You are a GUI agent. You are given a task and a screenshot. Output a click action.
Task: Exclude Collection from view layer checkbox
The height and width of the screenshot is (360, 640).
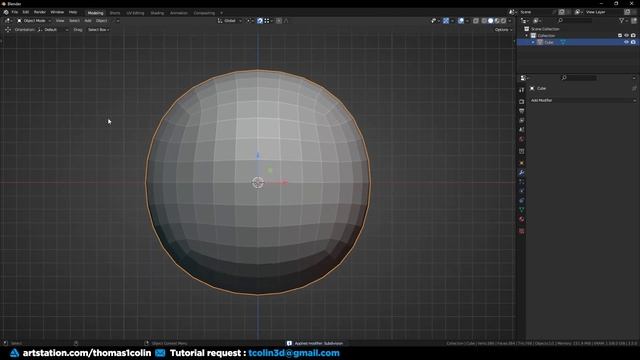(x=620, y=36)
